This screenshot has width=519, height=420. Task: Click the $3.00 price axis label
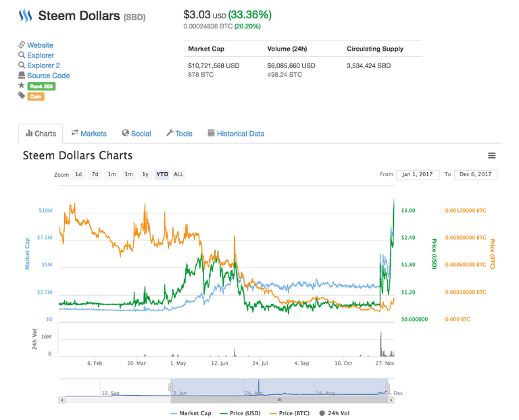pos(408,211)
